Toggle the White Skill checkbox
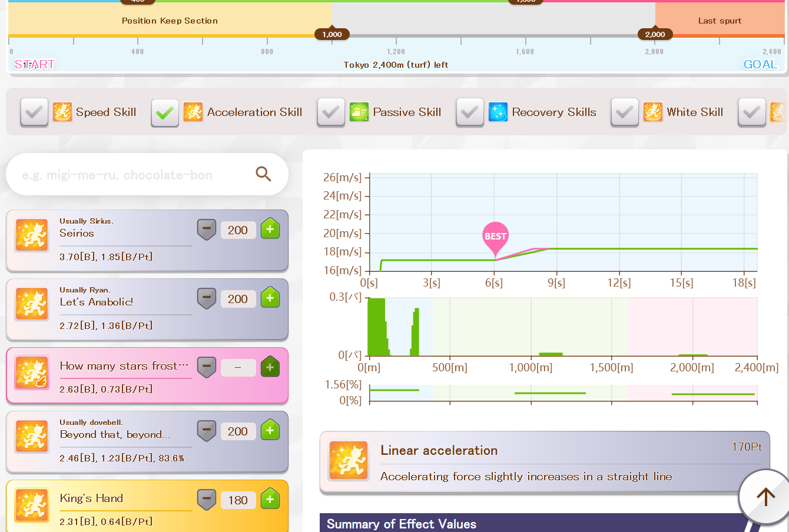This screenshot has height=532, width=789. click(x=625, y=112)
